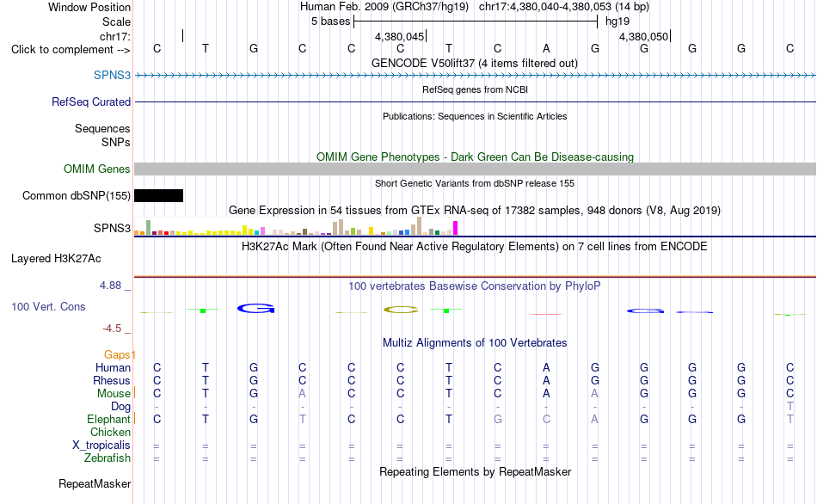
Task: Open the RefSeq Curated track label
Action: [91, 101]
